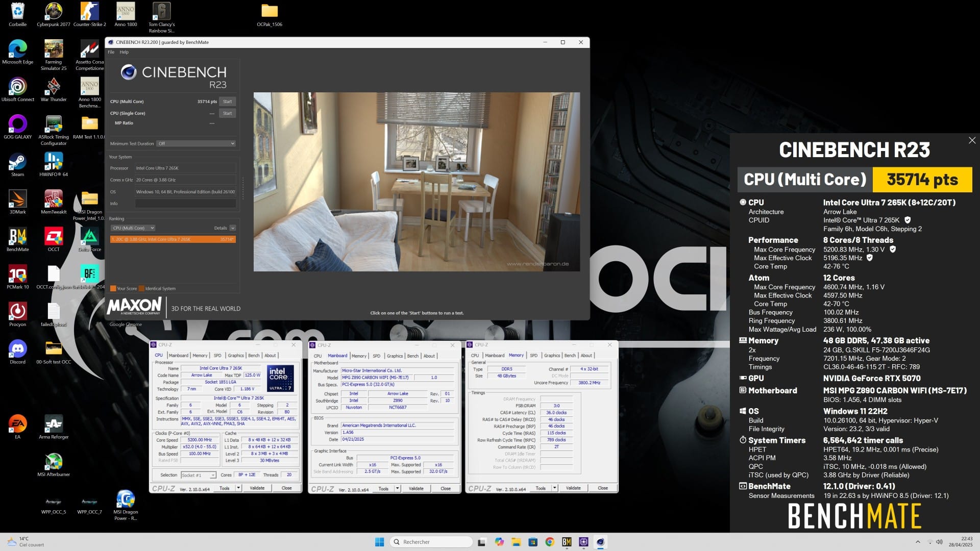Click Chrome icon in the taskbar
The image size is (980, 551).
point(550,542)
